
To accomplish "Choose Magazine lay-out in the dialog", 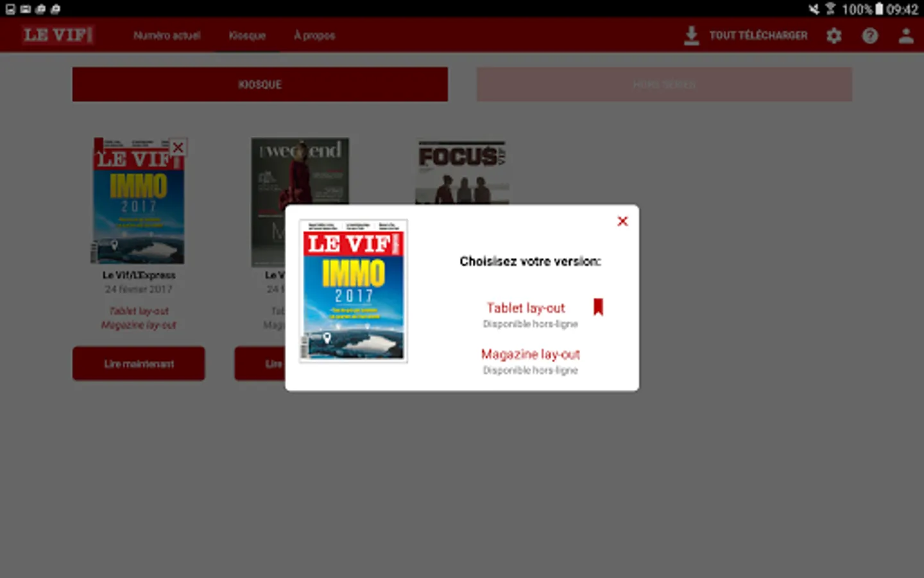I will click(x=531, y=354).
